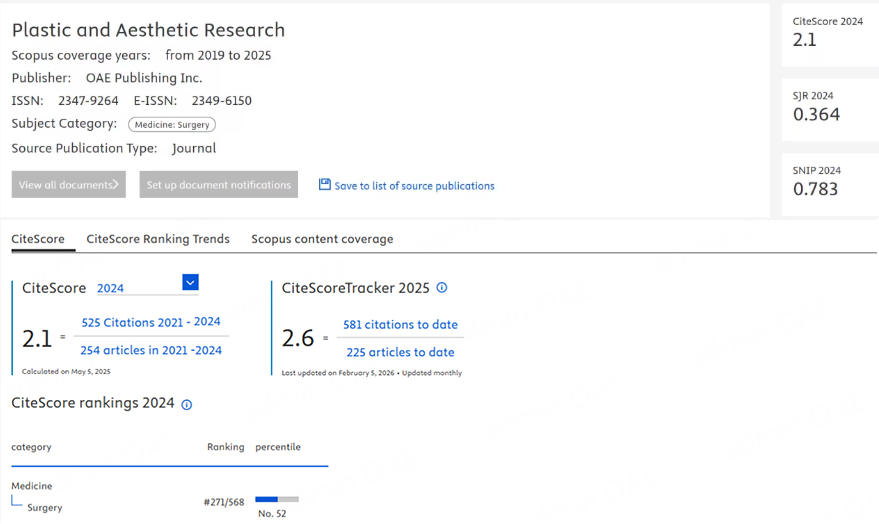Click the coverage years from 2019 to 2025
Image resolution: width=879 pixels, height=524 pixels.
pos(218,55)
